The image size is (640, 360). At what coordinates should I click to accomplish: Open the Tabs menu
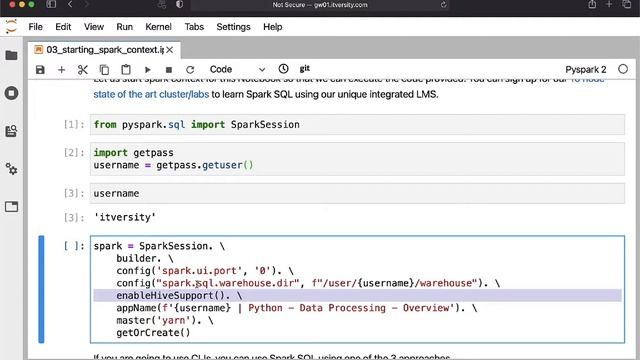tap(194, 27)
